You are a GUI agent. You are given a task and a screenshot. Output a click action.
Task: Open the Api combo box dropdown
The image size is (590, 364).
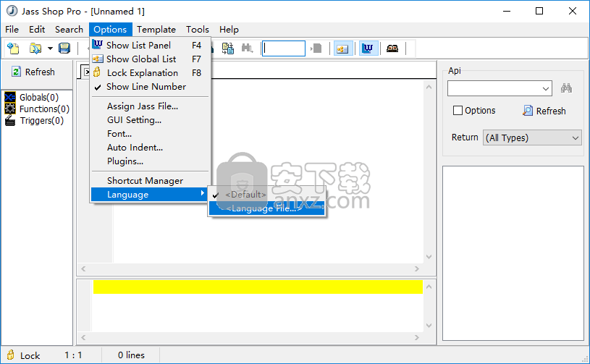click(x=545, y=89)
